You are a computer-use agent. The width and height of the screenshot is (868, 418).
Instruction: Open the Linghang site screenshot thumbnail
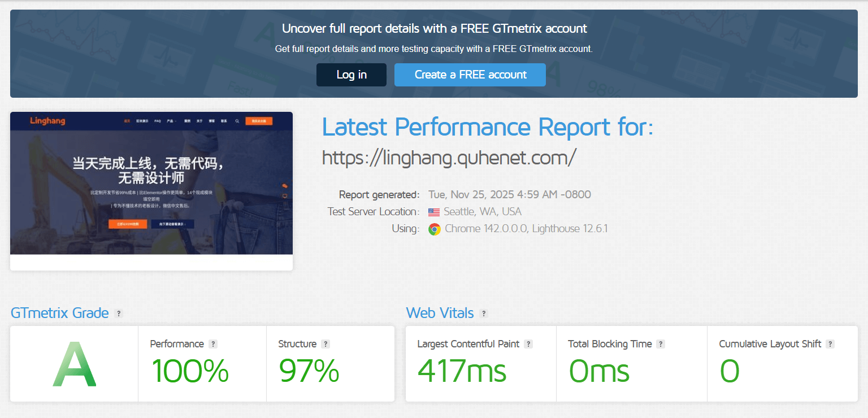(x=151, y=184)
